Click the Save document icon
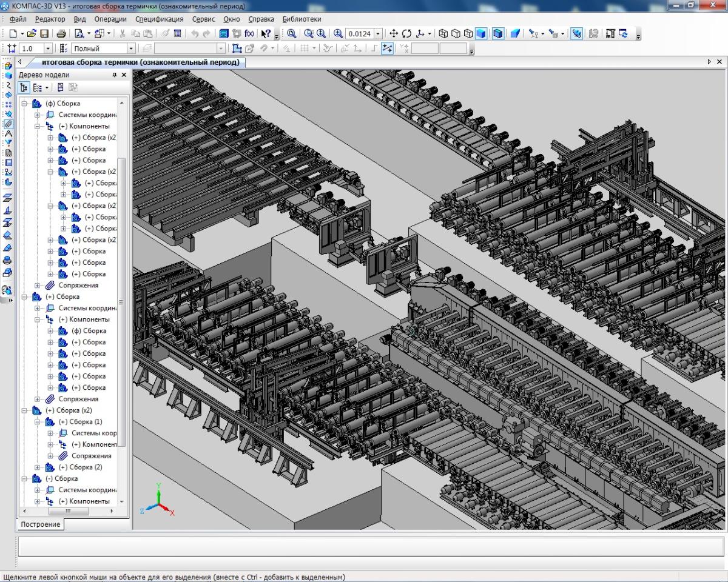This screenshot has height=582, width=728. [44, 34]
